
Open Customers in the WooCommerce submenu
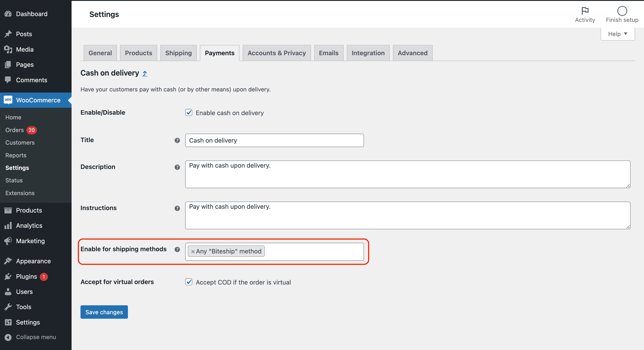coord(20,142)
